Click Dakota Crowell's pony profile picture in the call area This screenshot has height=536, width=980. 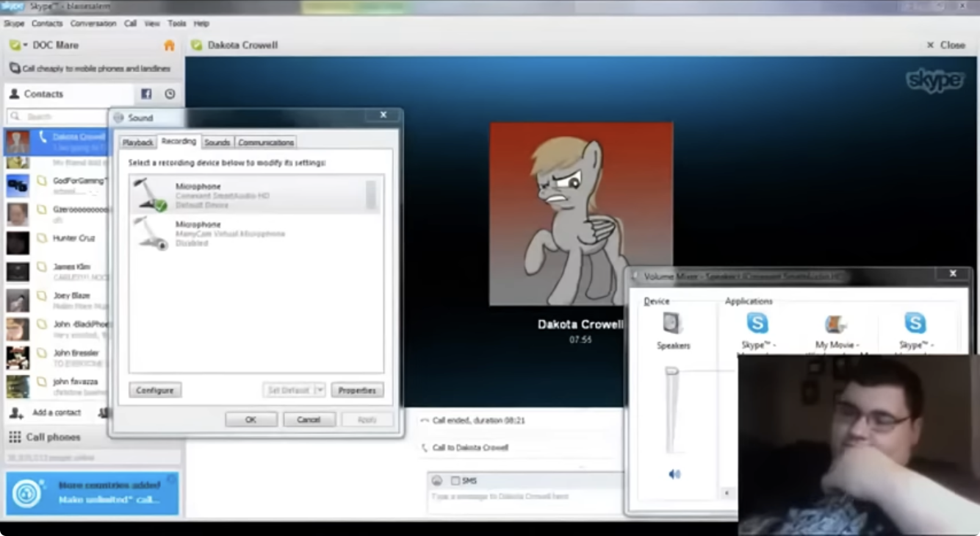pyautogui.click(x=581, y=213)
